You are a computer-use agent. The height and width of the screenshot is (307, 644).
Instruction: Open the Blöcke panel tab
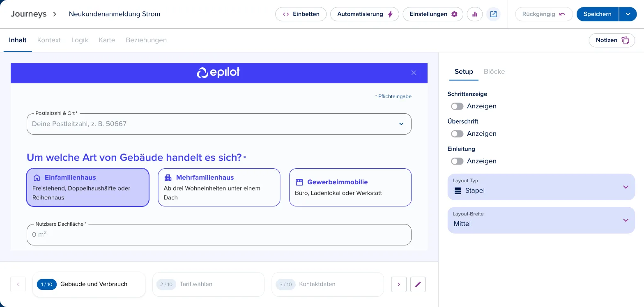494,71
